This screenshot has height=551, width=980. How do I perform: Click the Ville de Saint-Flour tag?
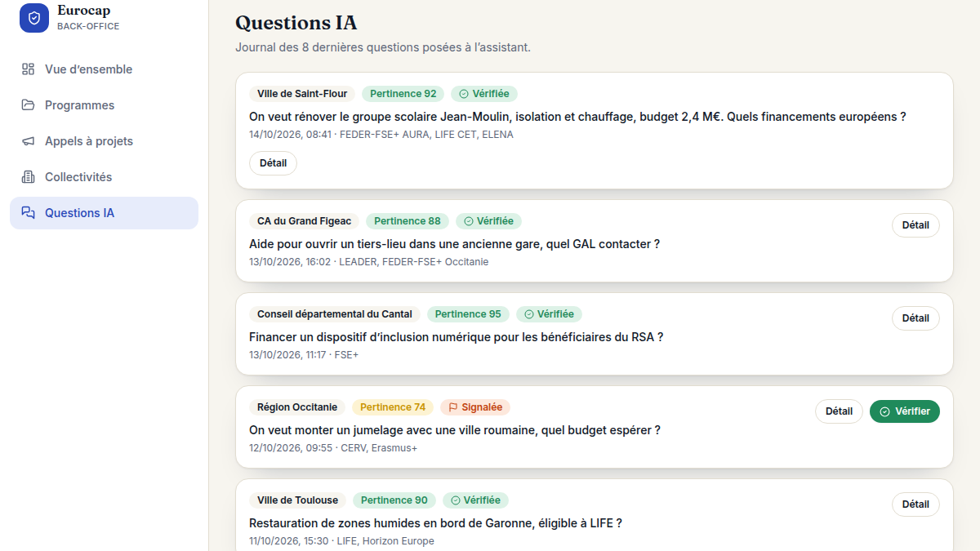click(302, 94)
